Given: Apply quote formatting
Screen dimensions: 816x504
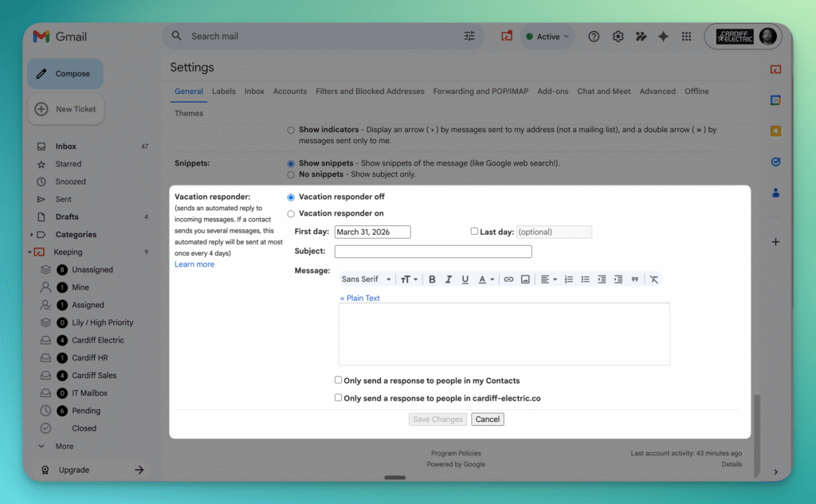Looking at the screenshot, I should pos(635,279).
